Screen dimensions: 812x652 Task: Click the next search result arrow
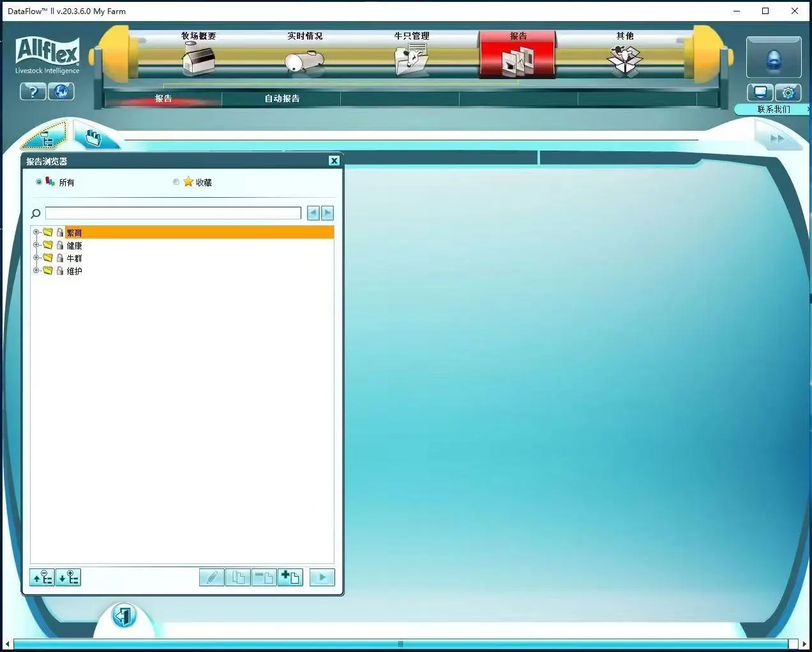point(327,213)
